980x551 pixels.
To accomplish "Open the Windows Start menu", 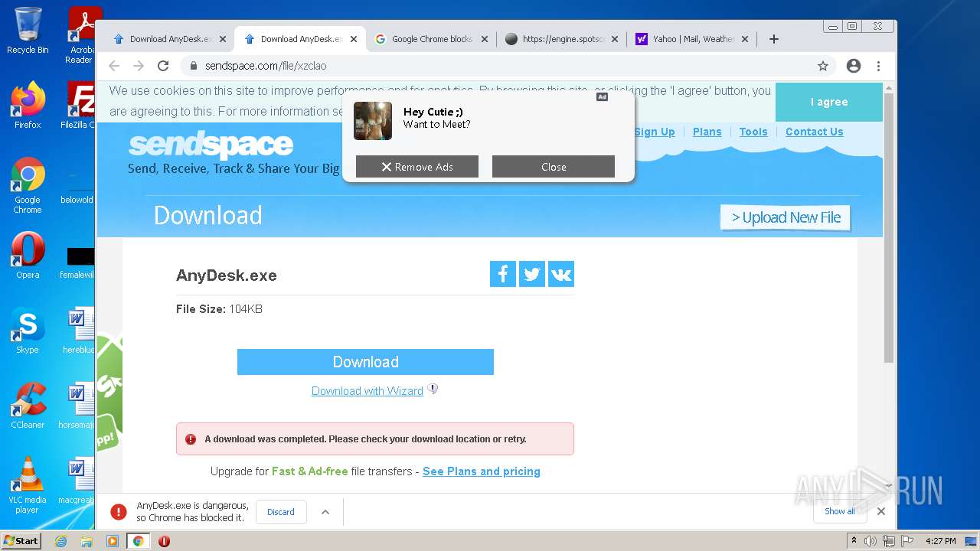I will tap(21, 541).
